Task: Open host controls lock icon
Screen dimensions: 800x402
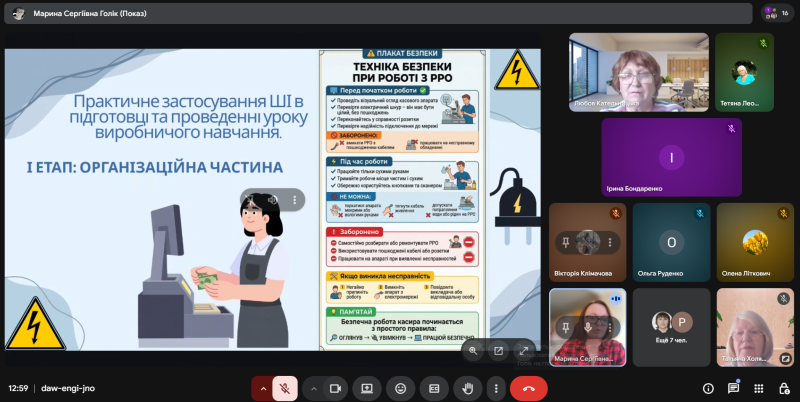Action: [784, 389]
